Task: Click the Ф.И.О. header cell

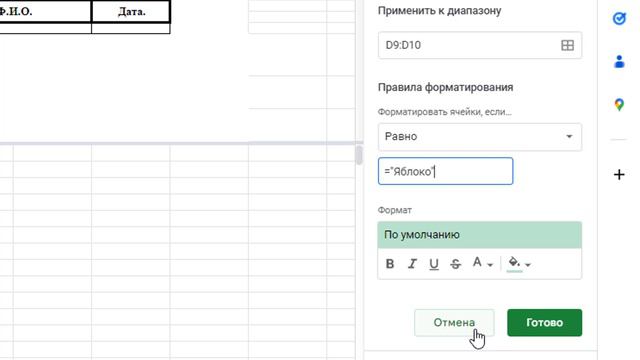Action: [x=45, y=11]
